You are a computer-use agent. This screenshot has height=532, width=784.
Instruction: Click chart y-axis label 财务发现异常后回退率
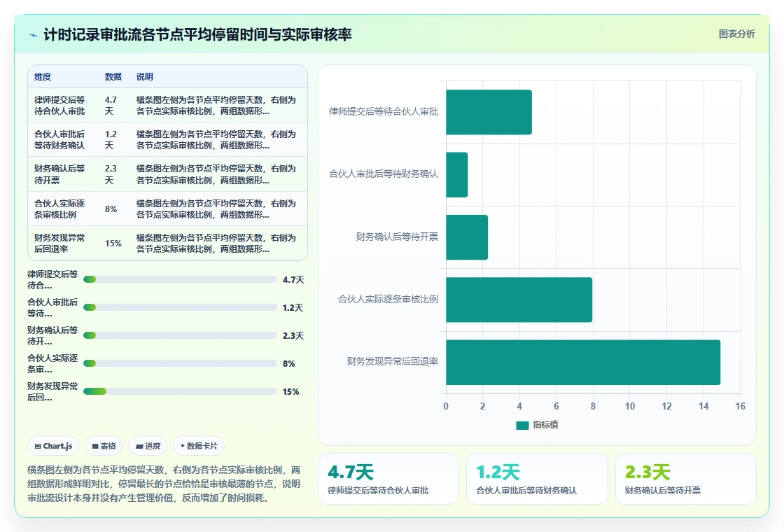point(393,361)
